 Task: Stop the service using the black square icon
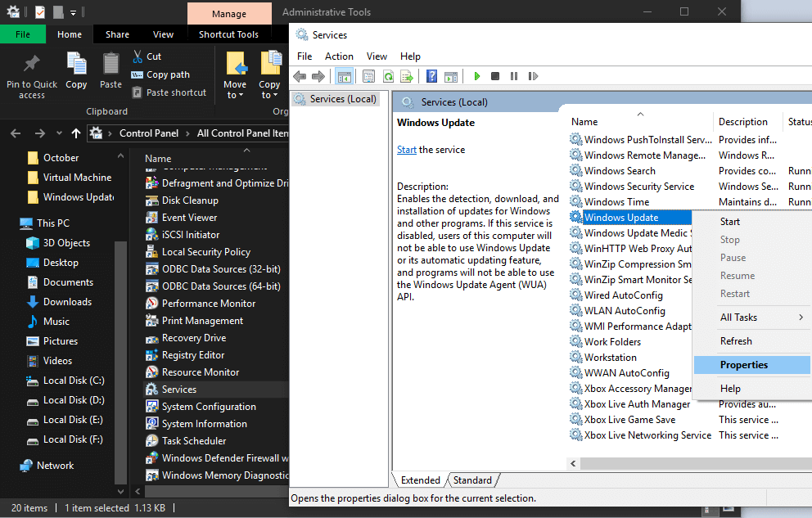coord(494,76)
